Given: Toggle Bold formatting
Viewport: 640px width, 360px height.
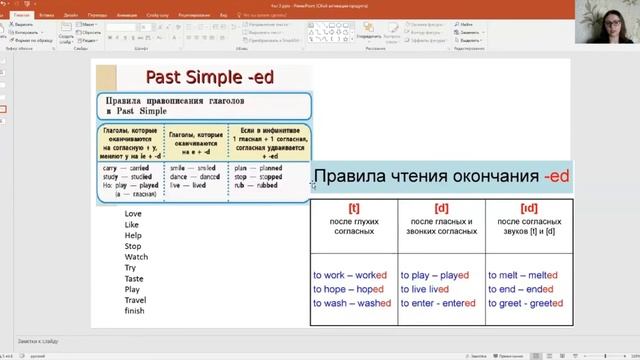Looking at the screenshot, I should [x=110, y=38].
